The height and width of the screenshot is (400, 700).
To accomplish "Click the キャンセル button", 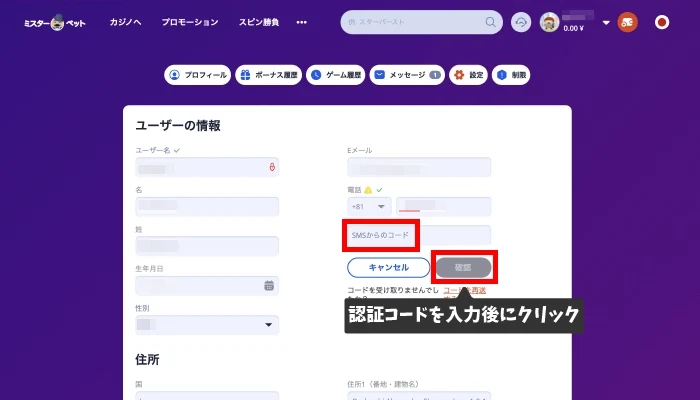I will tap(388, 267).
